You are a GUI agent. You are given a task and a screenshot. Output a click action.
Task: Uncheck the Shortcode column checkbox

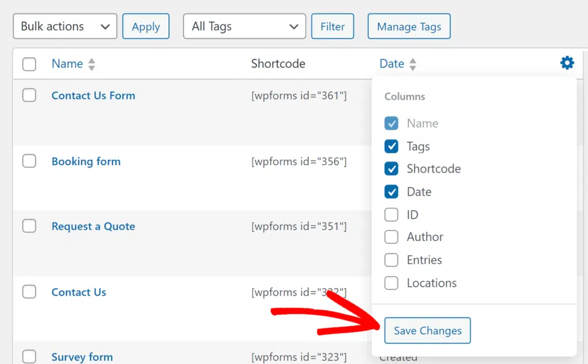coord(392,169)
